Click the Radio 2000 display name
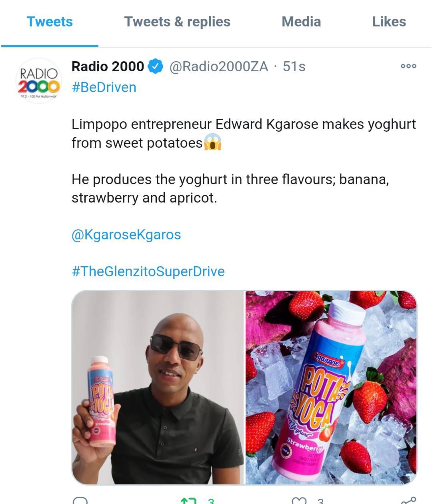 coord(108,66)
